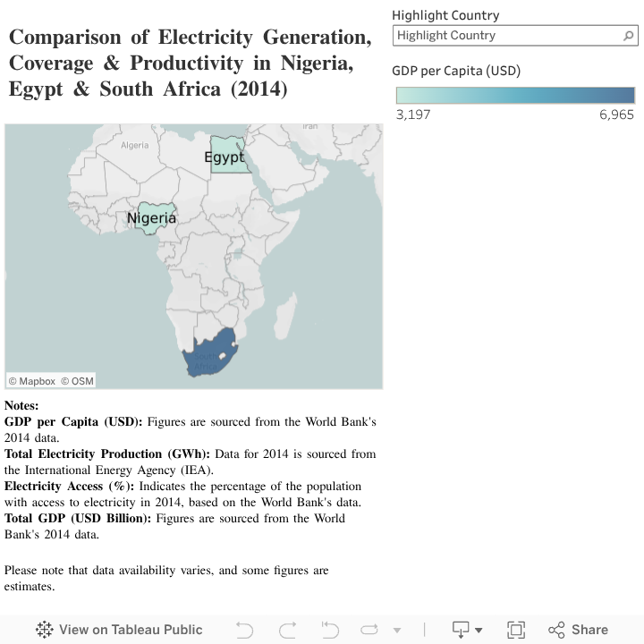Click the Tableau logo icon
Image resolution: width=644 pixels, height=644 pixels.
tap(45, 630)
